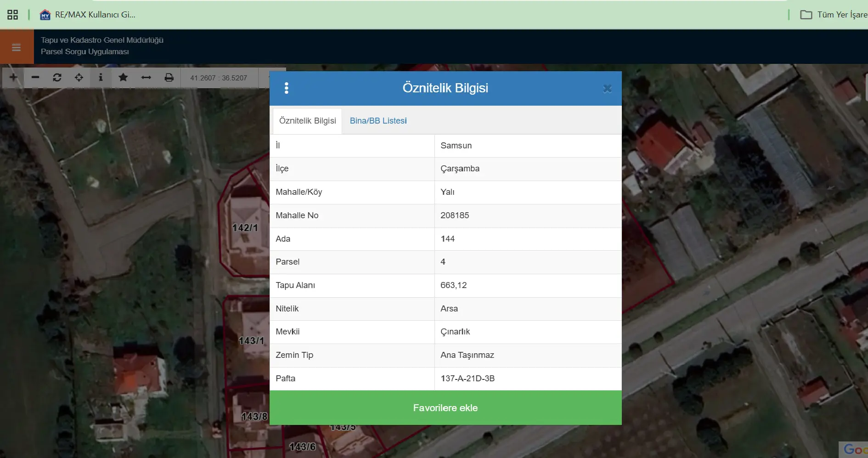
Task: Zoom out with the minus tool
Action: [x=35, y=77]
